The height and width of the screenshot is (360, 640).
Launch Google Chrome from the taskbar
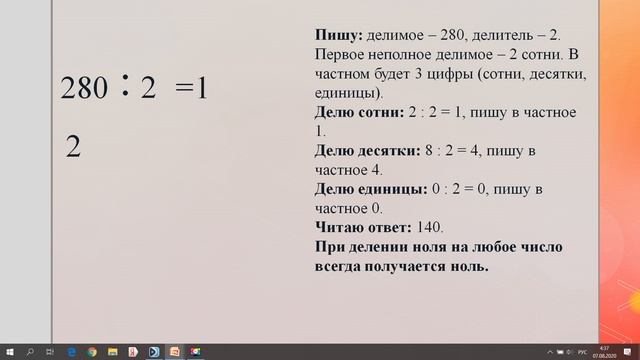[92, 352]
